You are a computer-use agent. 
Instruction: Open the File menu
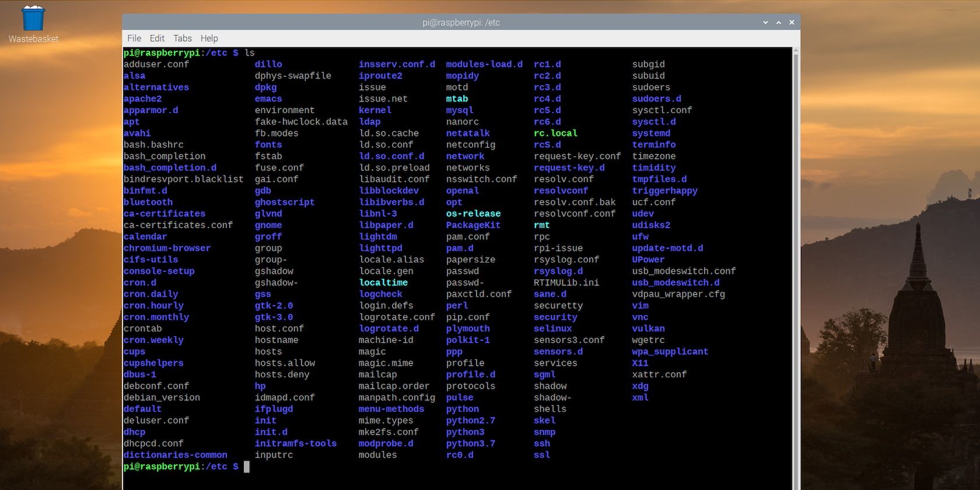coord(134,38)
